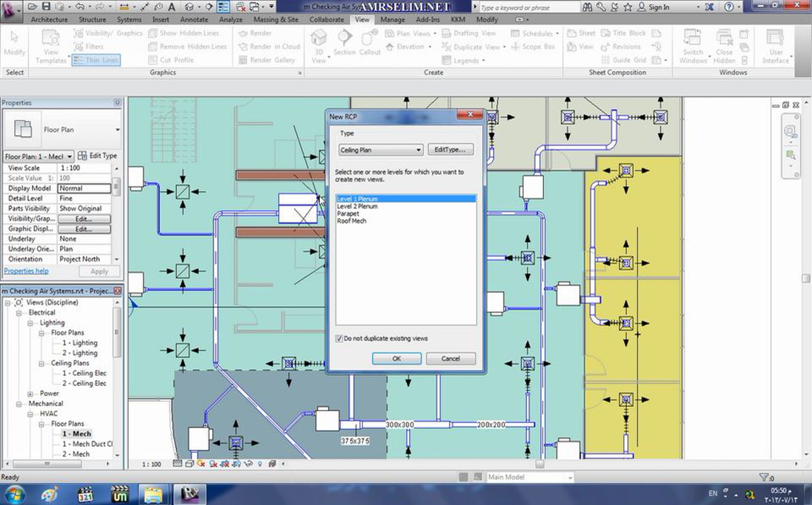Open the Properties help link
The image size is (812, 505).
coord(26,271)
